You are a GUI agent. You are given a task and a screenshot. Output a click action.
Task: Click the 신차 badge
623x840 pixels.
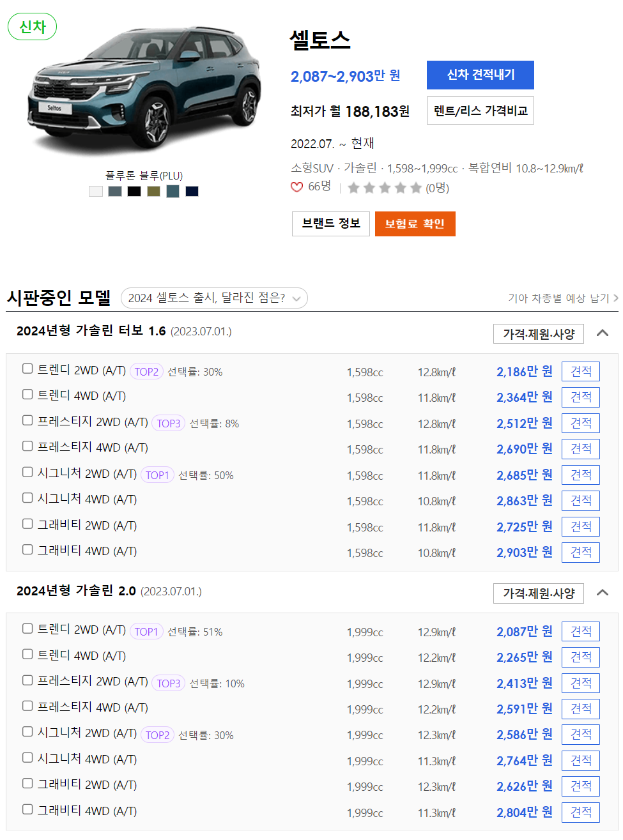[32, 27]
